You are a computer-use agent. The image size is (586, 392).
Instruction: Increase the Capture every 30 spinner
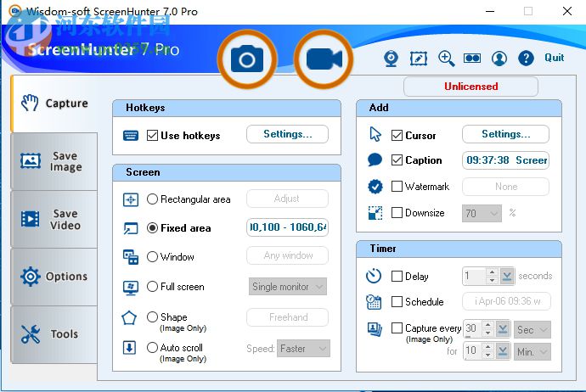pos(488,325)
